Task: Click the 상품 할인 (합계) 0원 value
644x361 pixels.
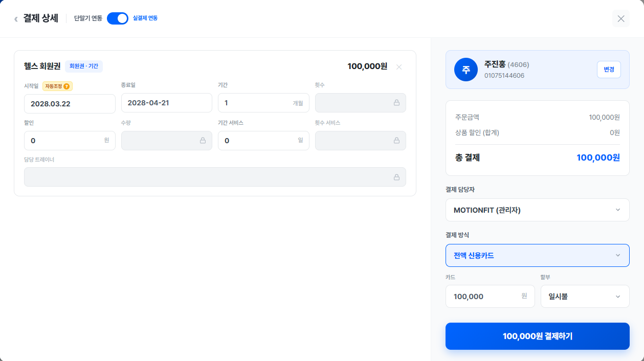Action: coord(615,132)
